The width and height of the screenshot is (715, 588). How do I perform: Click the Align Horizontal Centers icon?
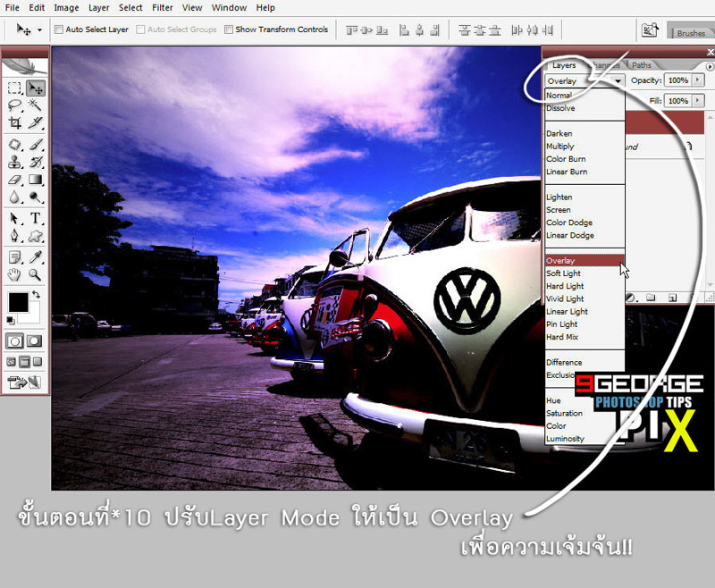419,30
